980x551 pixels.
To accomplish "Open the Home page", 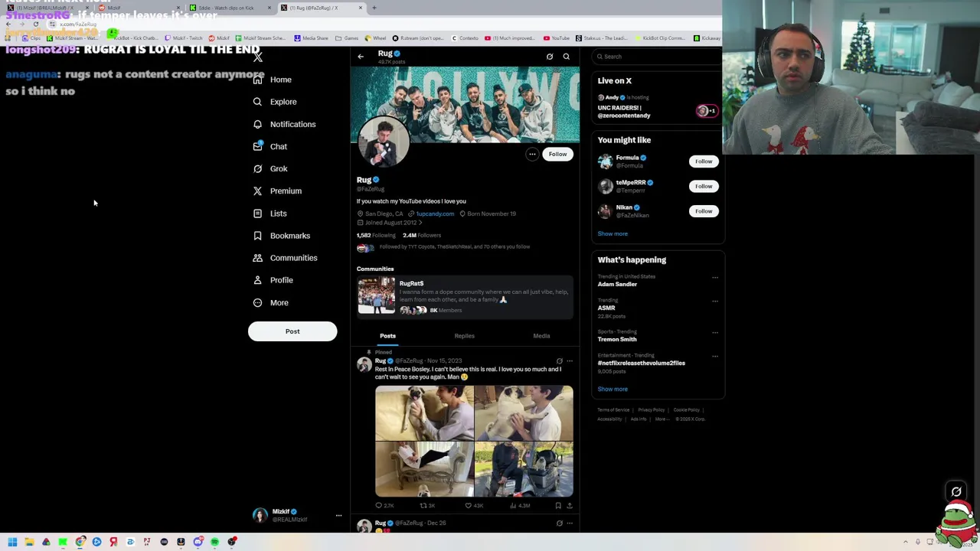I will 273,80.
